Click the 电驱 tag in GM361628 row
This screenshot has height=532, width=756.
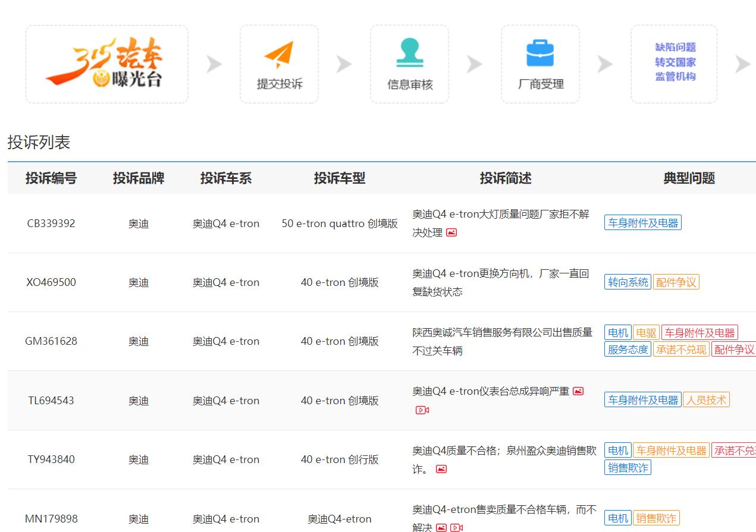(645, 333)
